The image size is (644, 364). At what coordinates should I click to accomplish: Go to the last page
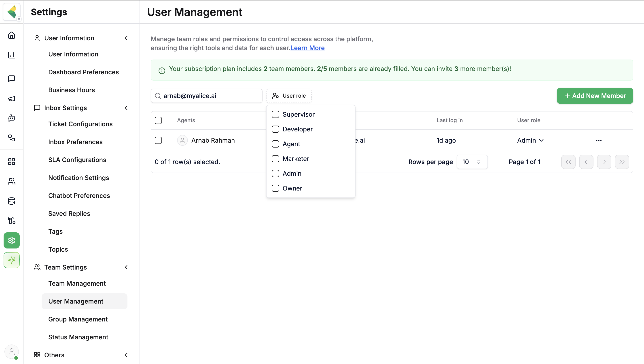click(x=622, y=162)
